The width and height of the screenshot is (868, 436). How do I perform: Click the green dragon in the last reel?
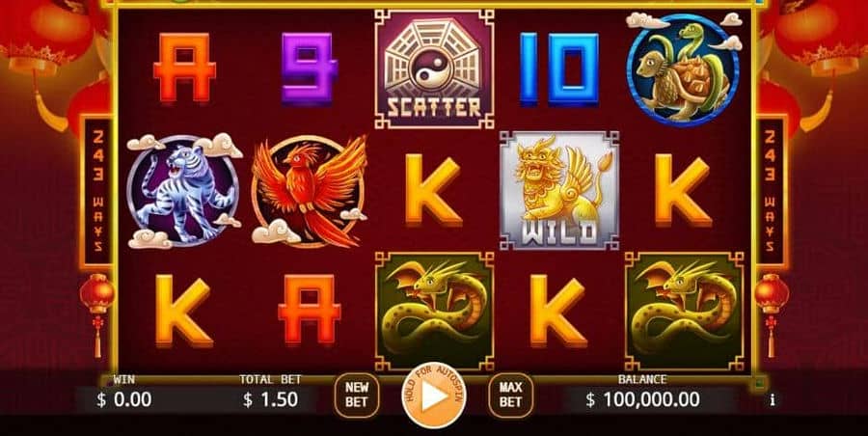[x=684, y=311]
